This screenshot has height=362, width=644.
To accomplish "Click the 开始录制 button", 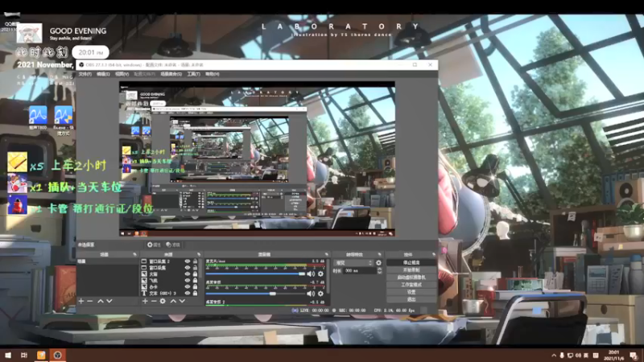I will coord(411,270).
